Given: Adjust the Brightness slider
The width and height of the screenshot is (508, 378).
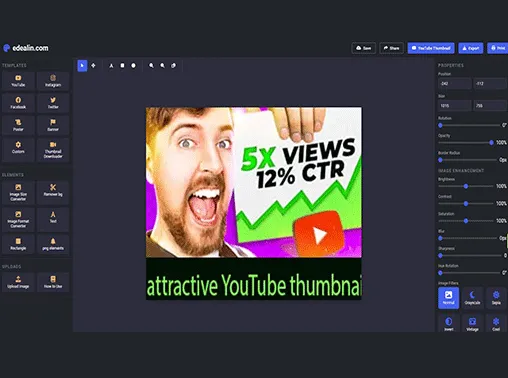Looking at the screenshot, I should pos(466,186).
